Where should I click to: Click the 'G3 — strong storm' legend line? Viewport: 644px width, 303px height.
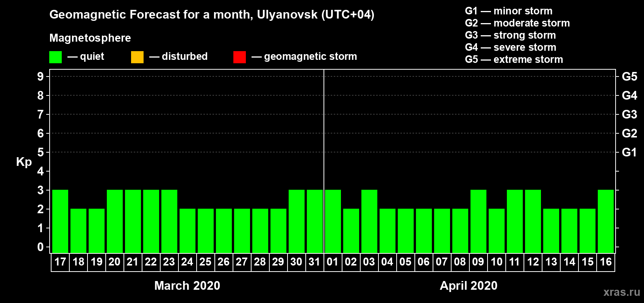[510, 35]
